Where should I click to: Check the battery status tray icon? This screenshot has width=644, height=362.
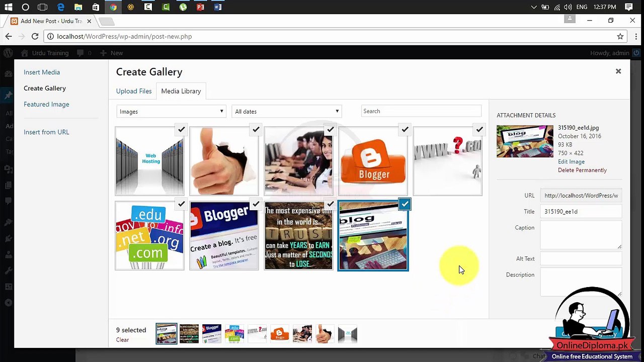(545, 7)
